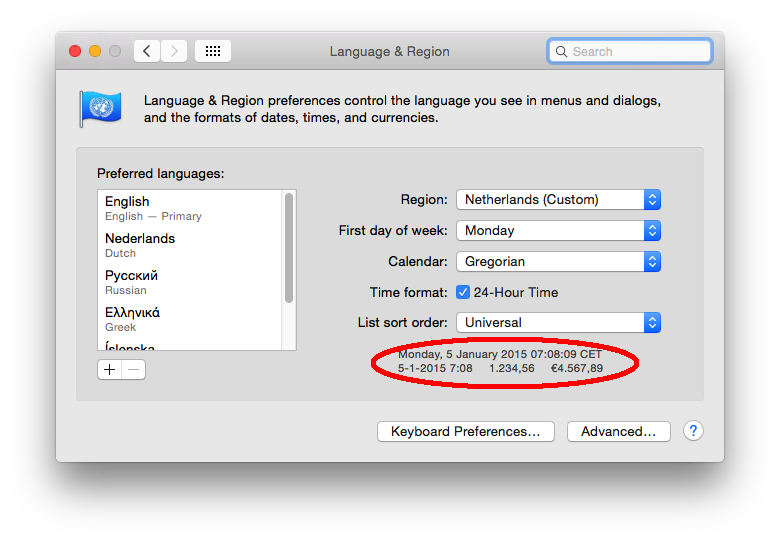Open the Region dropdown
The image size is (780, 542).
coord(558,199)
